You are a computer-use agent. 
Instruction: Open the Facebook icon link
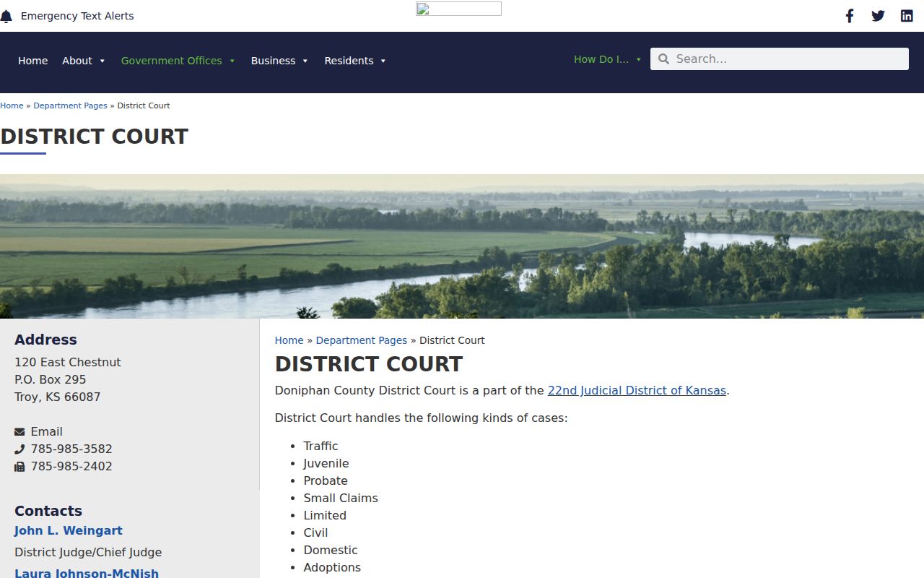click(x=850, y=16)
